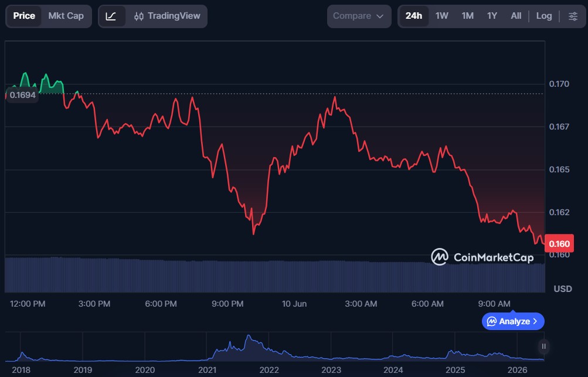Click the 0.1694 opening price label
This screenshot has width=588, height=377.
tap(22, 96)
